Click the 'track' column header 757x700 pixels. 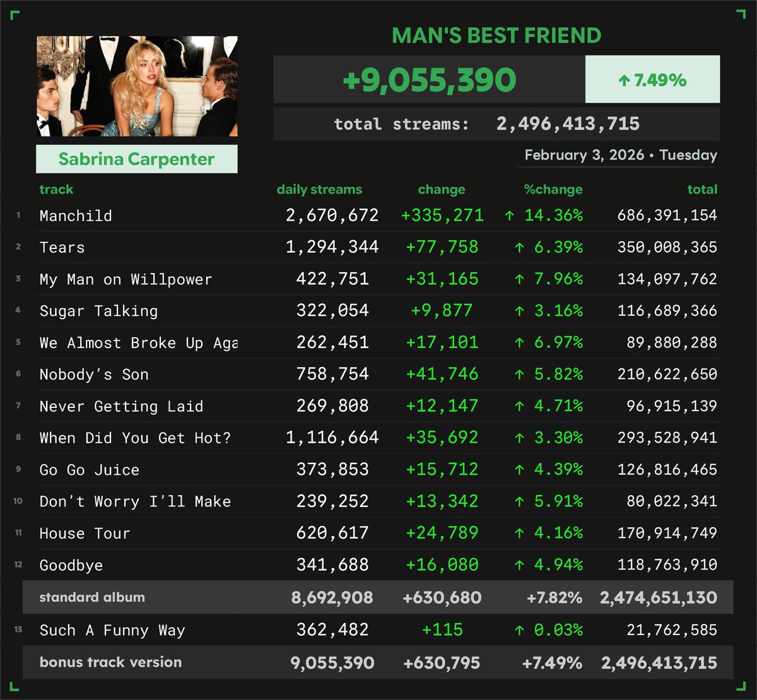[56, 189]
